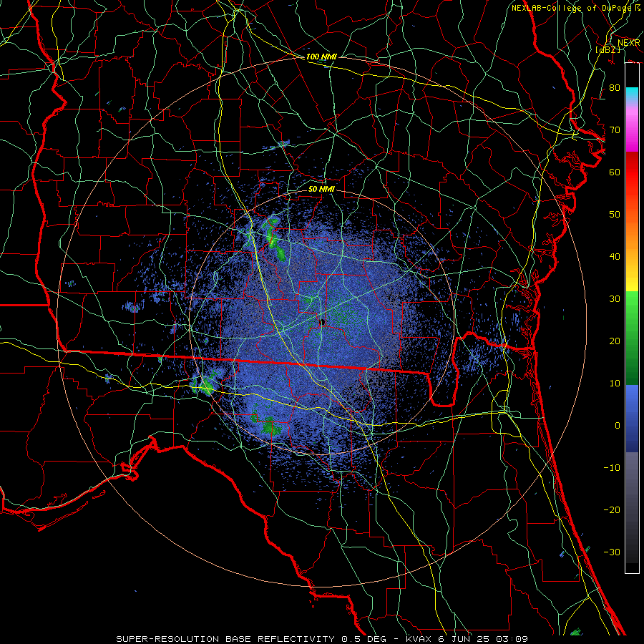
Task: Click the 70 dBZ legend value
Action: [x=615, y=130]
